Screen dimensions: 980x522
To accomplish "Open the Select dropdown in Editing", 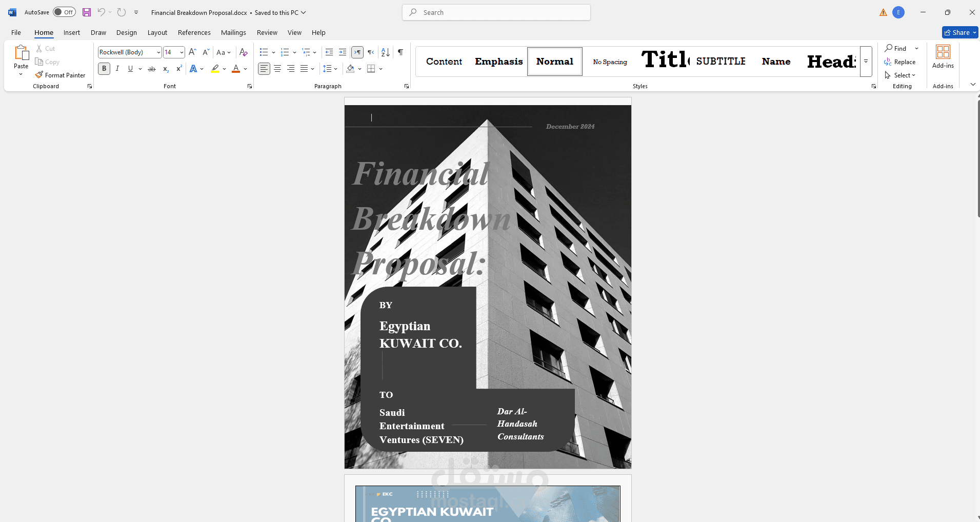I will click(x=901, y=75).
